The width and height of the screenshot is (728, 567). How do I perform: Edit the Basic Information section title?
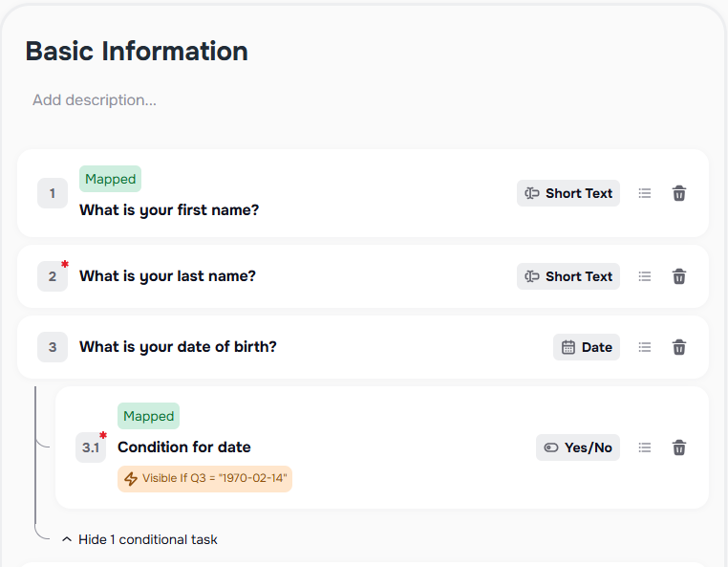click(137, 51)
